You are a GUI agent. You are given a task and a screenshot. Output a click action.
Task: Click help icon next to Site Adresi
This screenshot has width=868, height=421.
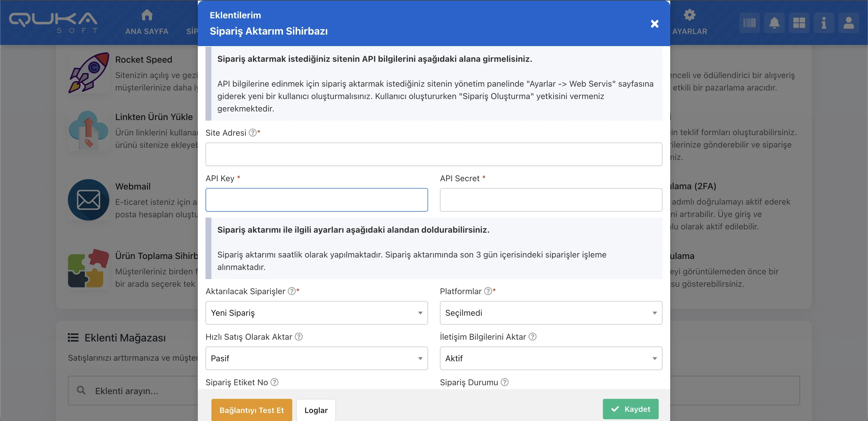click(252, 132)
